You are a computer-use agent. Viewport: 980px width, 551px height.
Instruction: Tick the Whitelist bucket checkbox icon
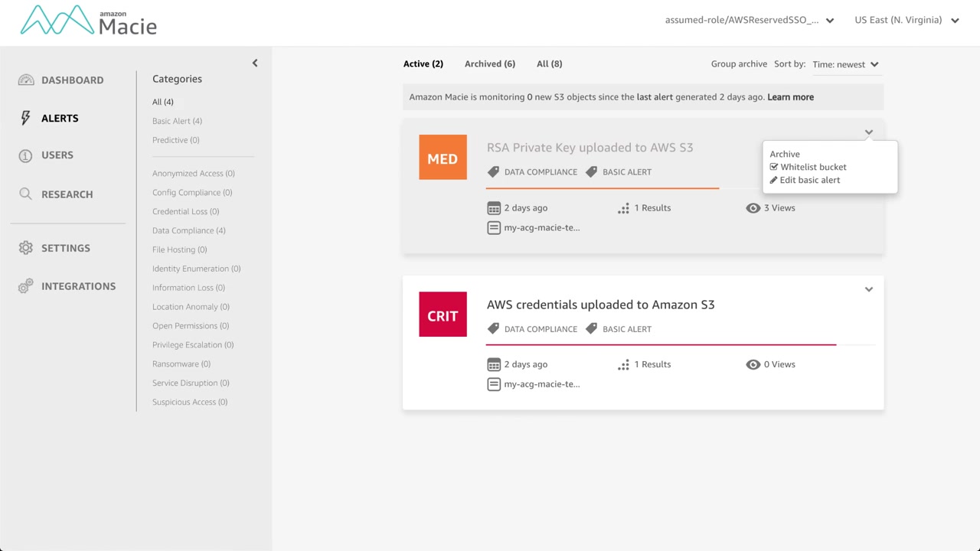(774, 167)
